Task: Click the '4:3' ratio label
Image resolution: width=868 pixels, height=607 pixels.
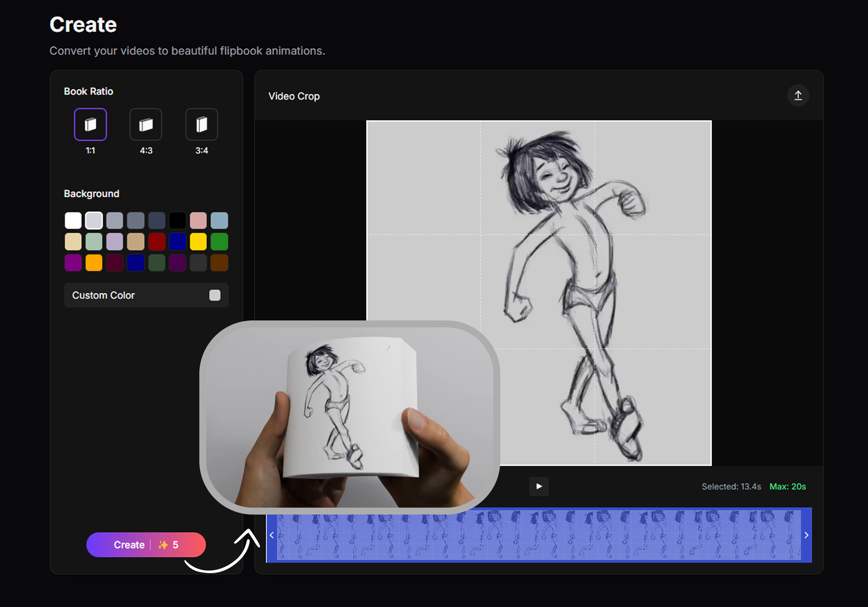Action: pos(146,151)
